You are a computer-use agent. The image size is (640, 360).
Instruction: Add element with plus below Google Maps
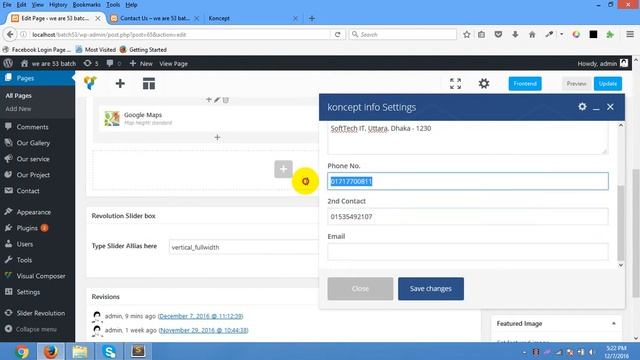click(x=217, y=137)
